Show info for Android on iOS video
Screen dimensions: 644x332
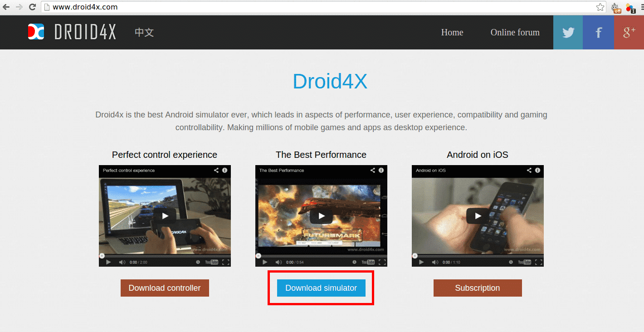(537, 171)
